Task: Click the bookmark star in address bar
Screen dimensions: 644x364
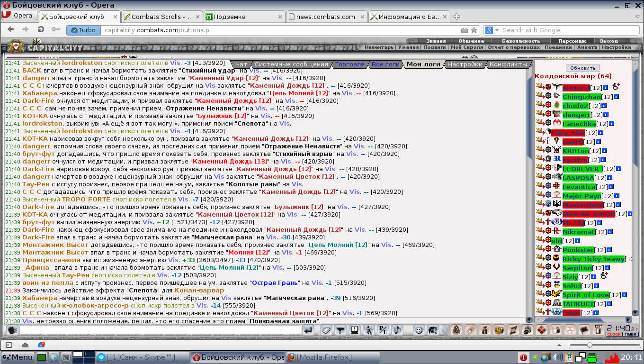Action: pos(474,30)
